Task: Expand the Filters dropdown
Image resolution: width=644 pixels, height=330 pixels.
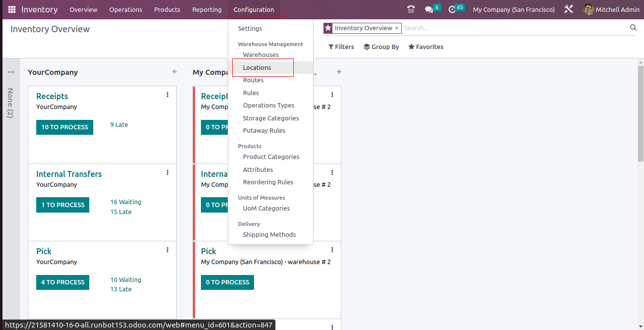Action: [x=341, y=47]
